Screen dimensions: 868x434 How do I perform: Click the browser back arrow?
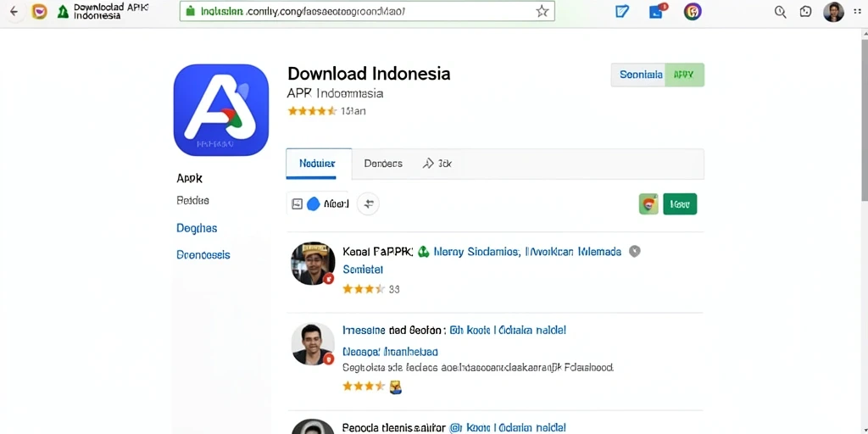[14, 12]
